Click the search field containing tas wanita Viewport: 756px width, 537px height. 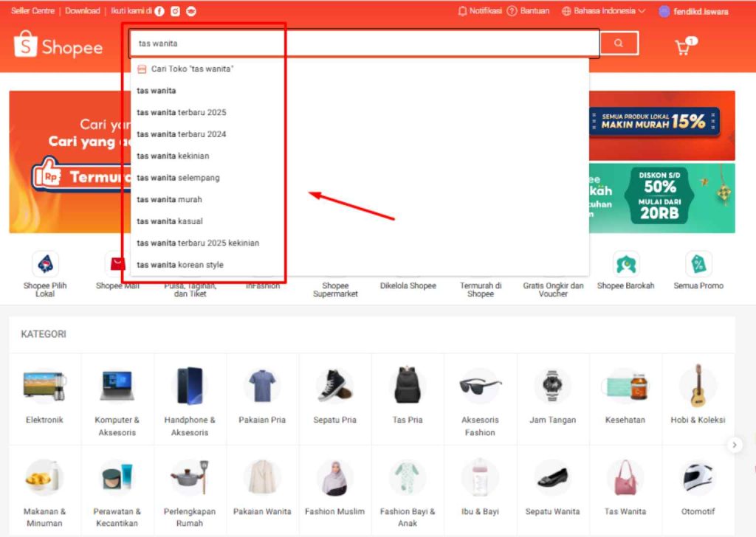364,44
